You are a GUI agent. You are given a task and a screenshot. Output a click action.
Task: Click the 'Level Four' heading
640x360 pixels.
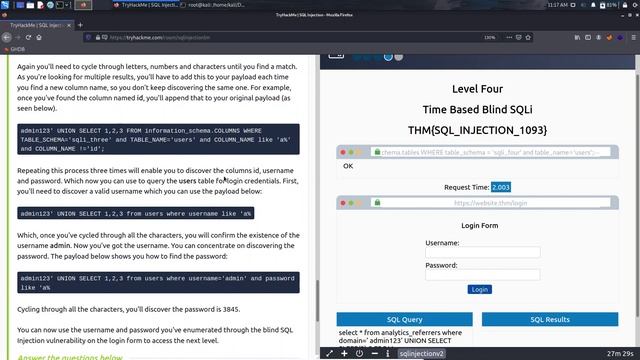(477, 89)
